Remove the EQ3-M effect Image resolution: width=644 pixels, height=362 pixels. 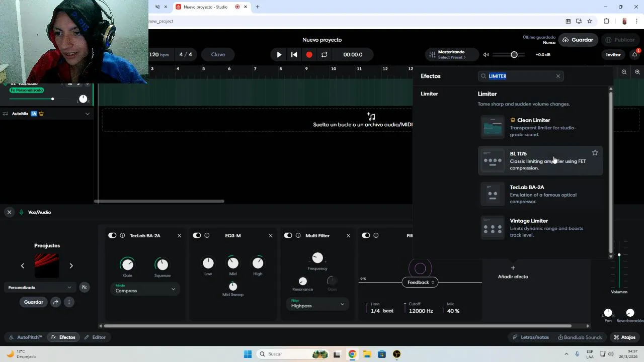[x=271, y=235]
